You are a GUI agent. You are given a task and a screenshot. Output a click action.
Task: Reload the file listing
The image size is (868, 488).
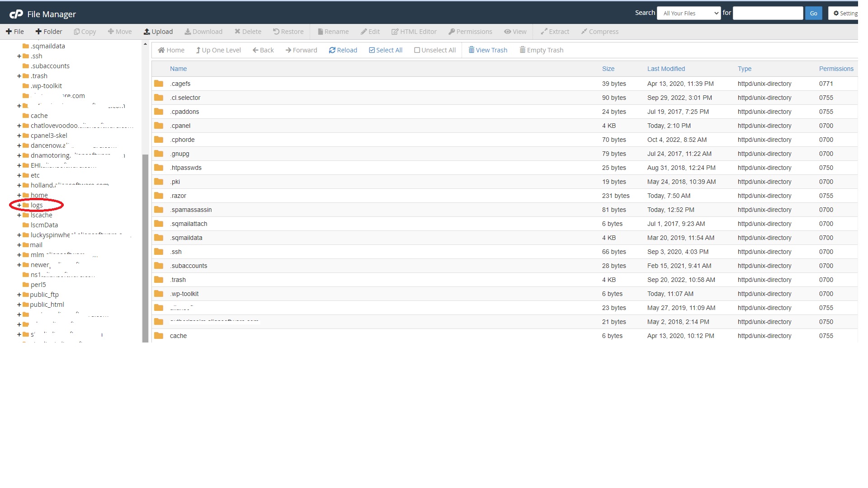click(343, 50)
